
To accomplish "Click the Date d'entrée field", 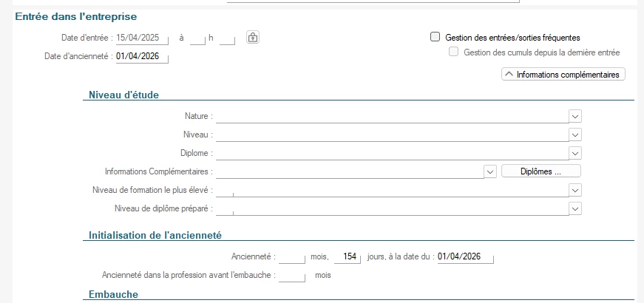I will tap(142, 38).
